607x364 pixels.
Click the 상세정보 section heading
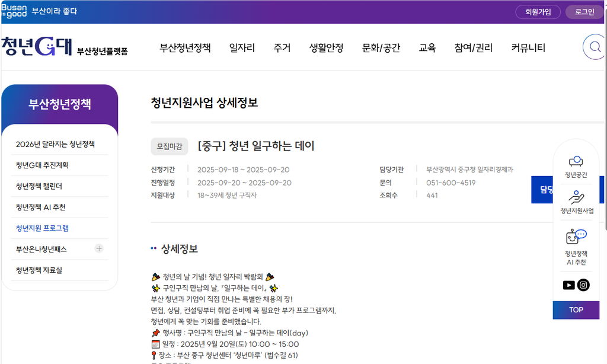[179, 248]
